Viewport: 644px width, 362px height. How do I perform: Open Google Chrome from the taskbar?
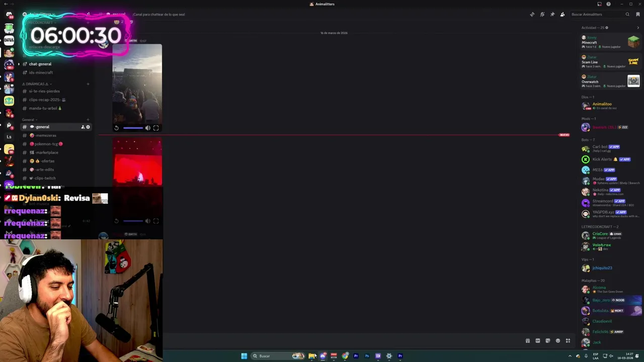(345, 356)
